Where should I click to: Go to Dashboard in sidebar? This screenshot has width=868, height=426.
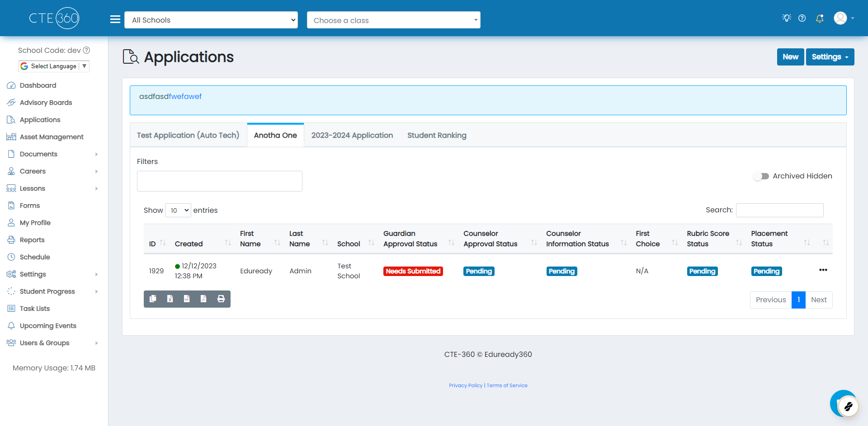(38, 85)
